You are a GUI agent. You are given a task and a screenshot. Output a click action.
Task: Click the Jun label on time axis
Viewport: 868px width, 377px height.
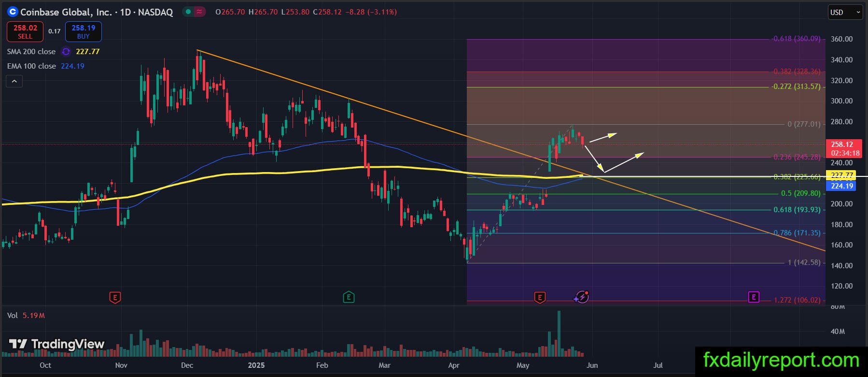592,365
